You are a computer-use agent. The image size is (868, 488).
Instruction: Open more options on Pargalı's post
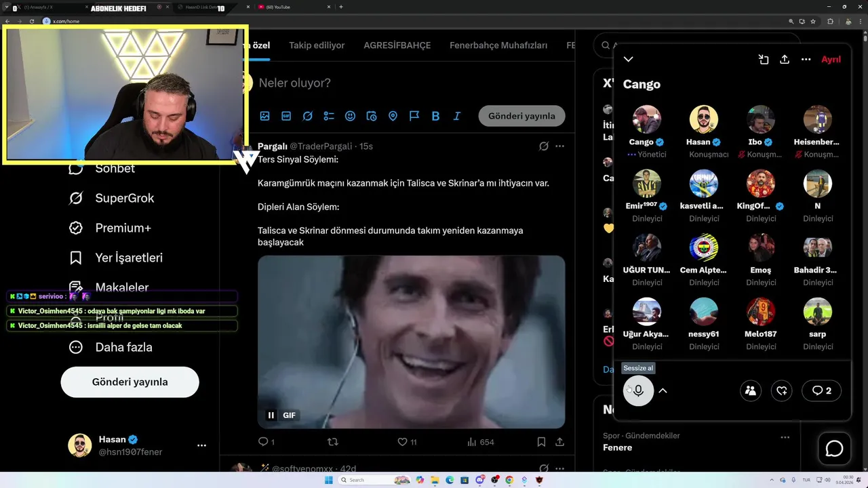pyautogui.click(x=559, y=146)
